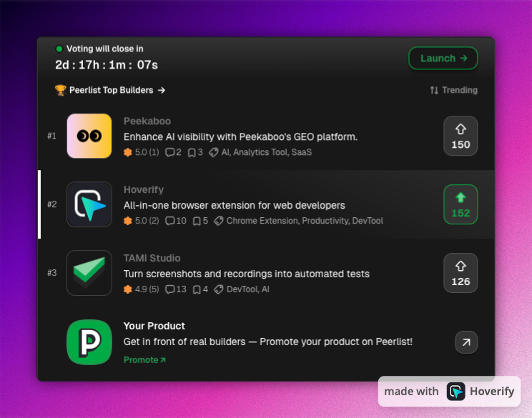Open the Trending sort dropdown
This screenshot has width=532, height=418.
coord(453,90)
